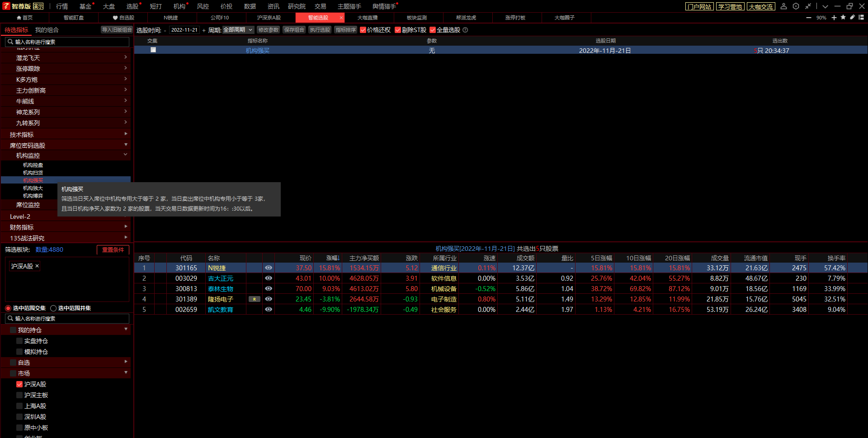Click the 学习营地 button
The image size is (868, 438).
(730, 7)
